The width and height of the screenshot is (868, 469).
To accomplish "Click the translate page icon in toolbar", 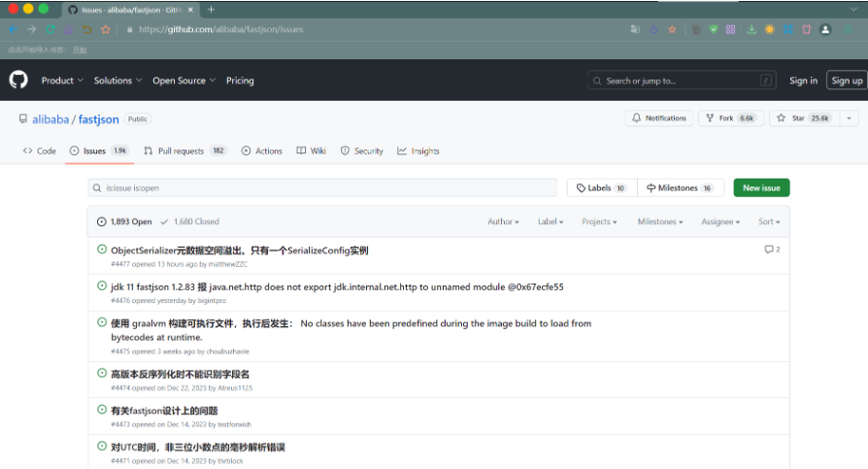I will tap(635, 29).
